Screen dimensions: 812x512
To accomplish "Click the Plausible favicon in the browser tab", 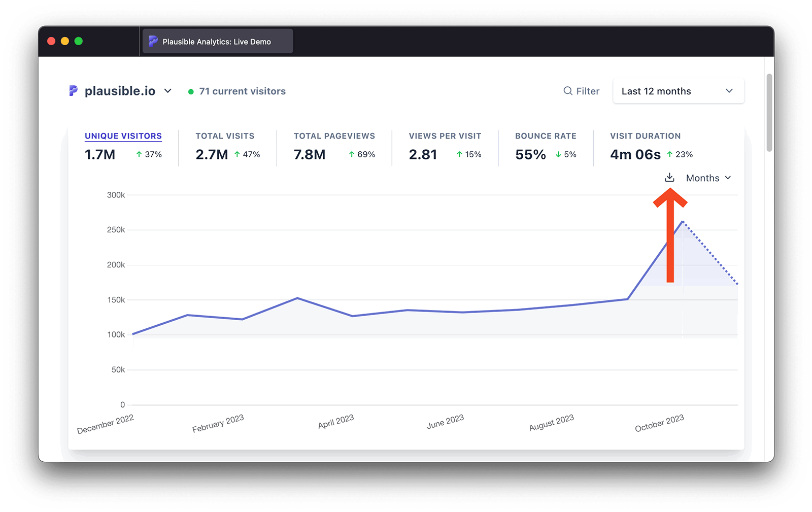I will coord(153,41).
